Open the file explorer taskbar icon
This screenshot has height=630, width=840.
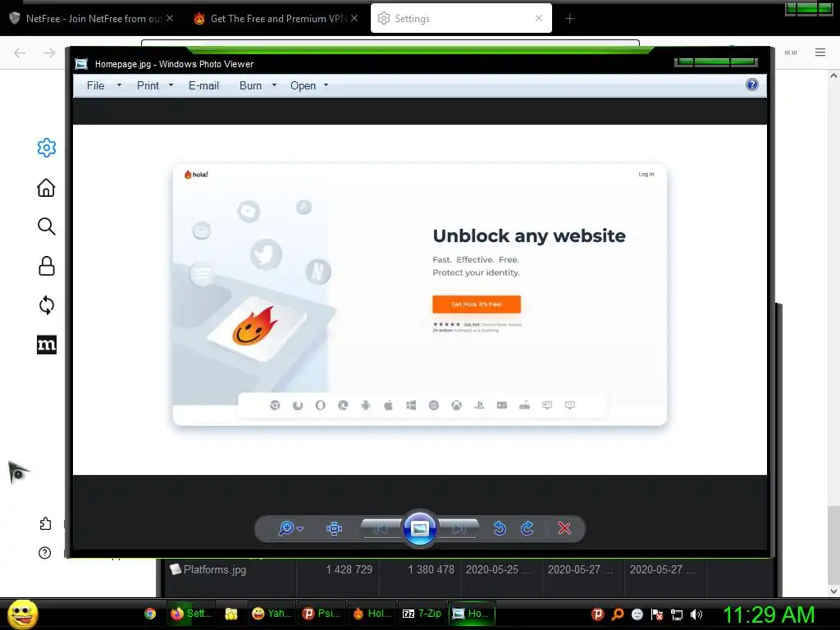click(231, 614)
